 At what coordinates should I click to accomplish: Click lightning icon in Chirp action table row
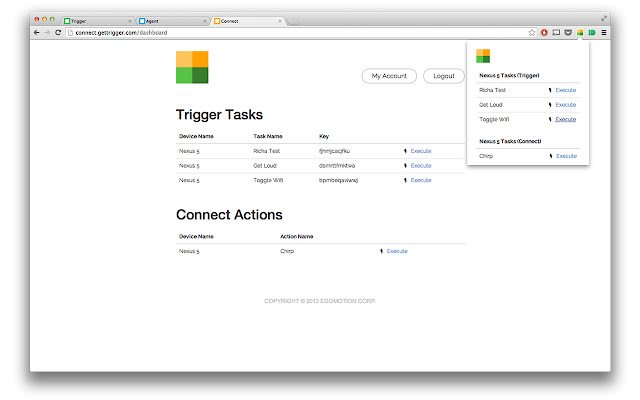(382, 251)
